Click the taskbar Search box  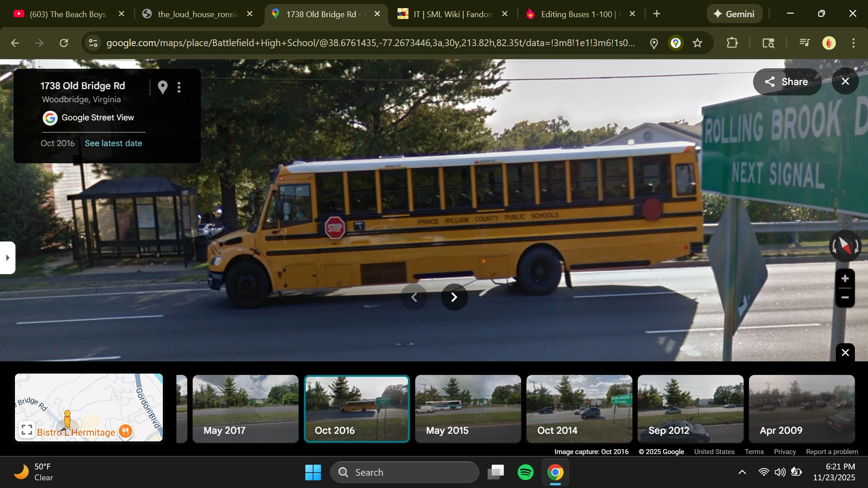pyautogui.click(x=405, y=473)
